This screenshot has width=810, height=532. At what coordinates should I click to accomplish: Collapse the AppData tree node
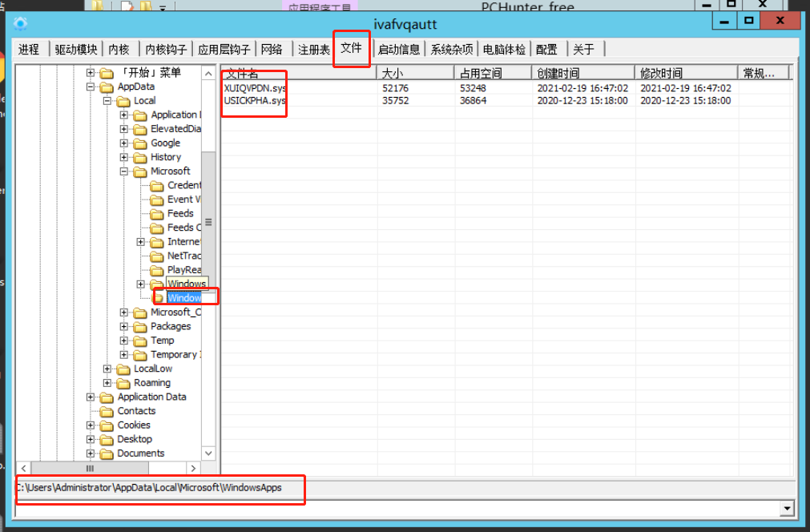[x=91, y=87]
